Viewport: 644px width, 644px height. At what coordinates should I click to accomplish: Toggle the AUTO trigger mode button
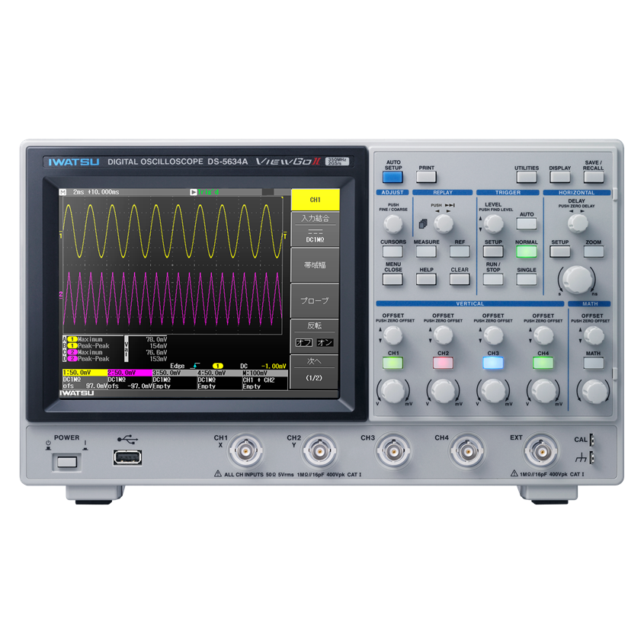click(527, 224)
